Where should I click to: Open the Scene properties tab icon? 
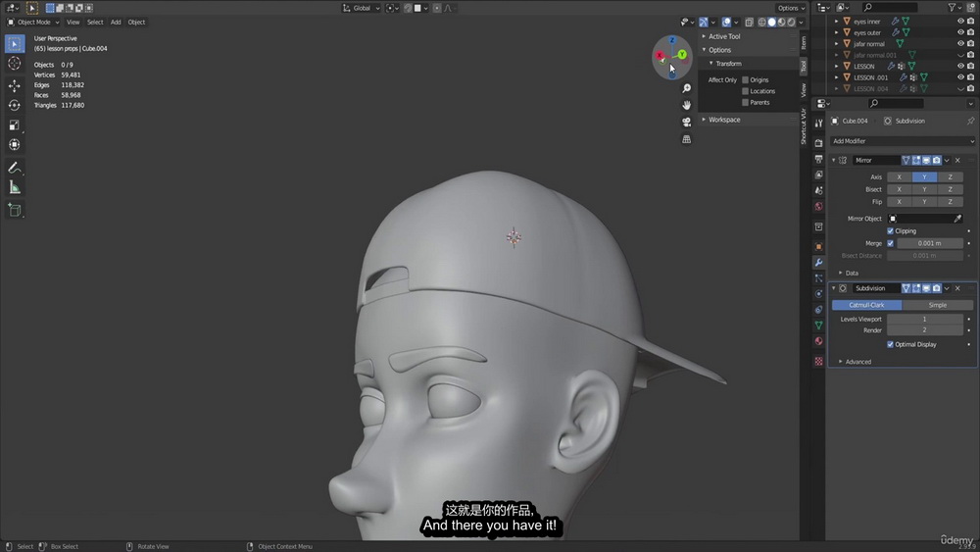pos(818,190)
